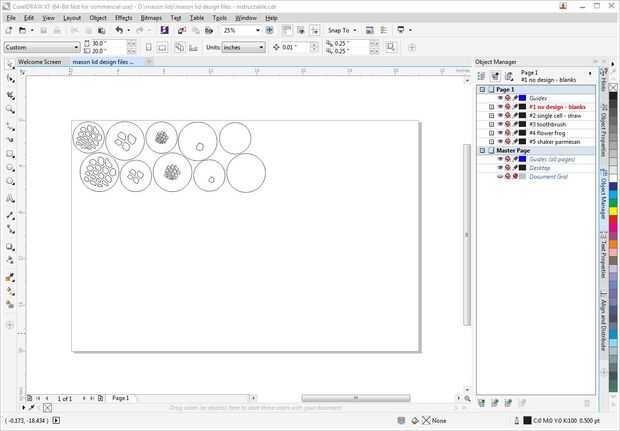The image size is (620, 431).
Task: Toggle visibility eye of Guides layer
Action: coord(500,98)
